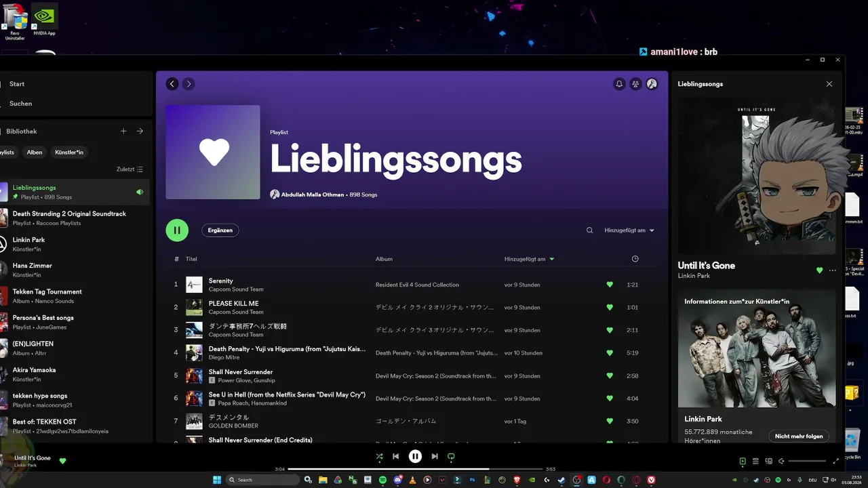Toggle repeat mode

click(451, 457)
